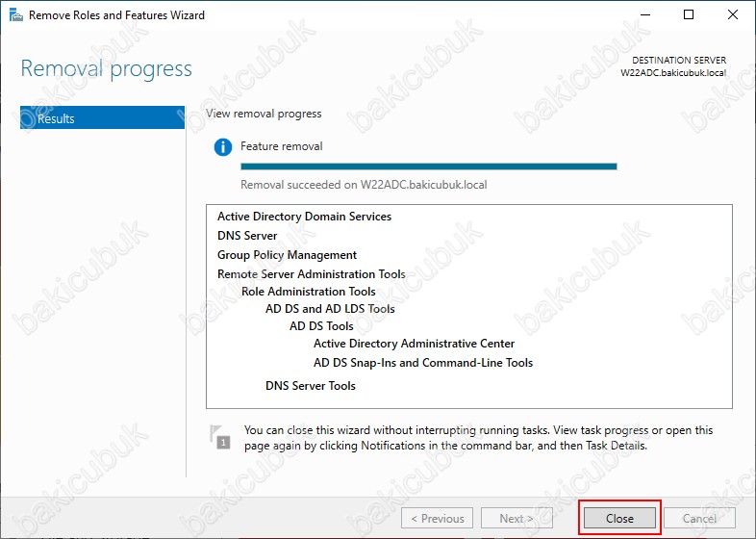The height and width of the screenshot is (539, 756).
Task: Click the Next button
Action: pyautogui.click(x=517, y=518)
